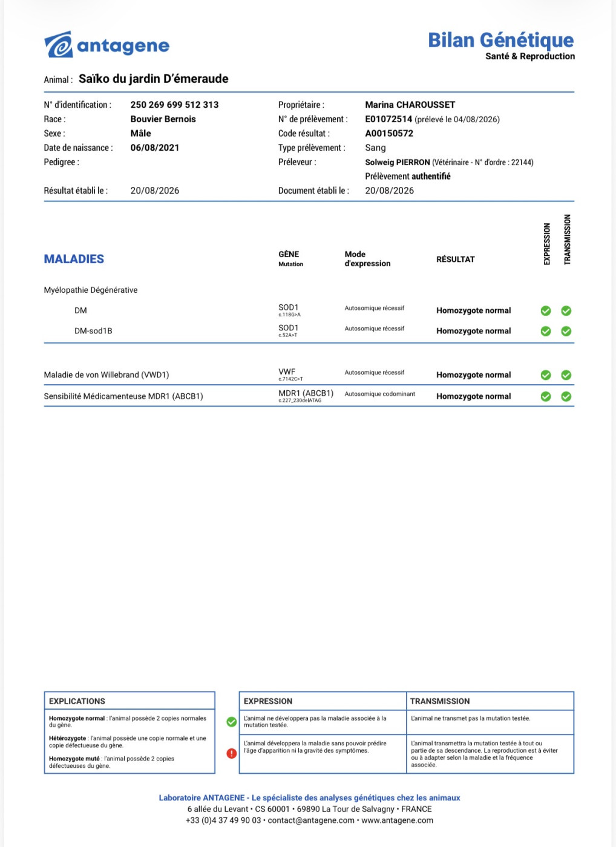Select sample number E01072514
616x847 pixels.
coord(388,119)
